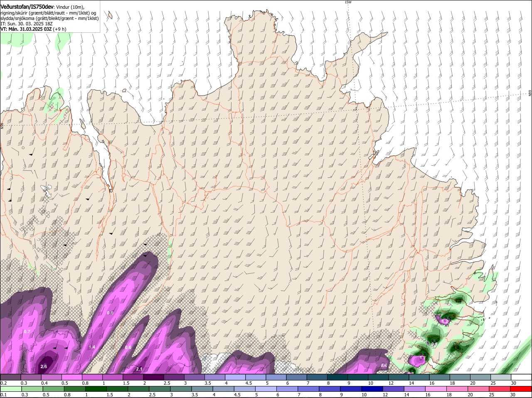Pick the lower legend swatch labeled 0.3

(x=32, y=389)
